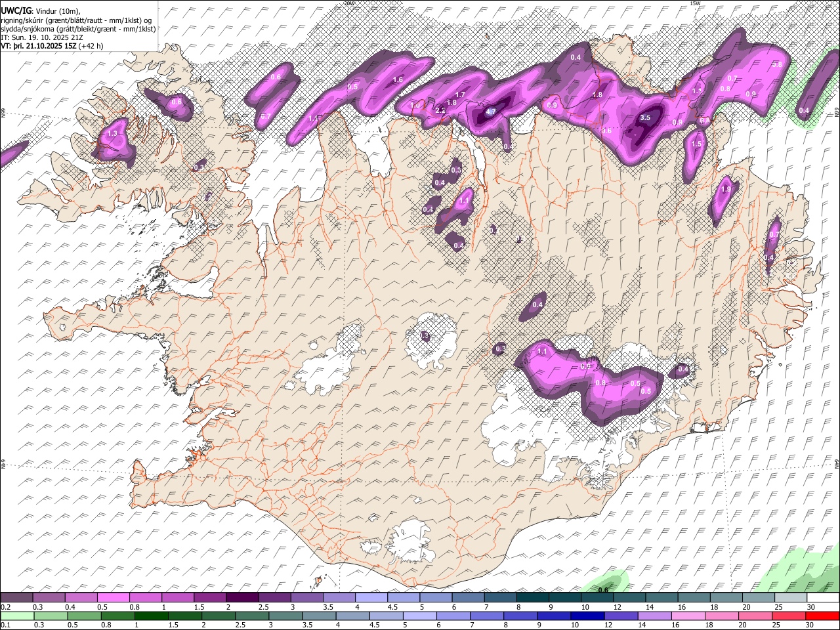This screenshot has width=840, height=630.
Task: Pick the palest green swatch starting the lower legend
Action: tap(17, 616)
